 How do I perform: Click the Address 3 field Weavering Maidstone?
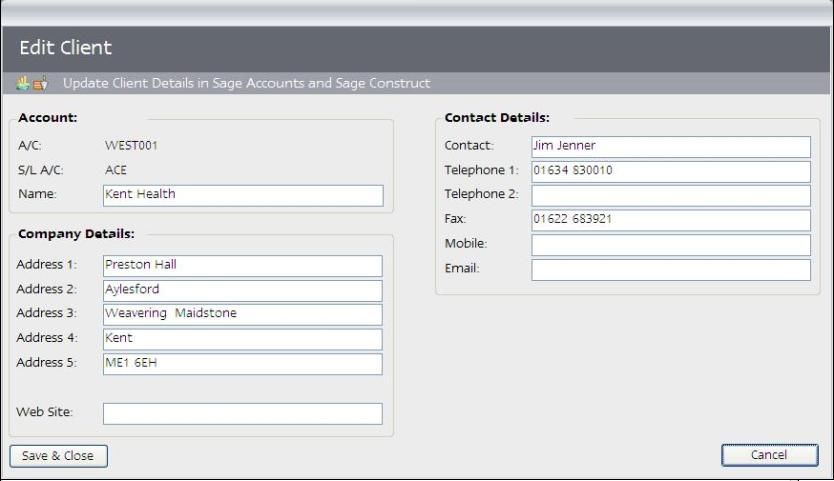pos(243,314)
